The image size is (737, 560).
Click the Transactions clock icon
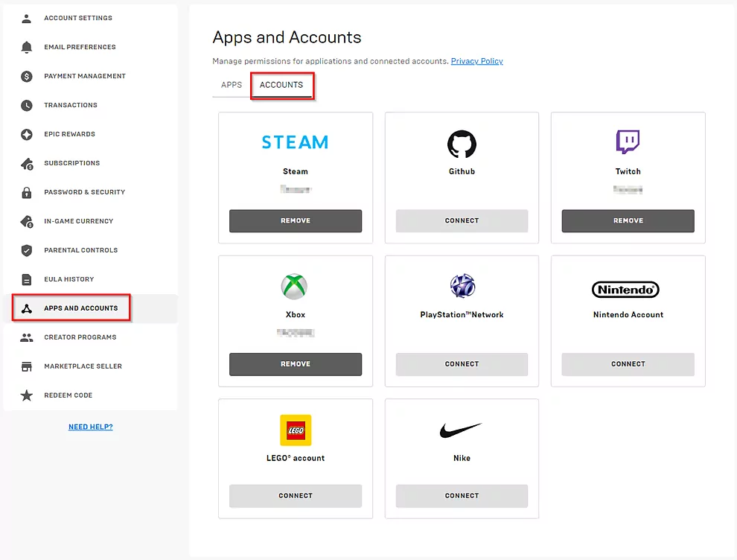[27, 105]
